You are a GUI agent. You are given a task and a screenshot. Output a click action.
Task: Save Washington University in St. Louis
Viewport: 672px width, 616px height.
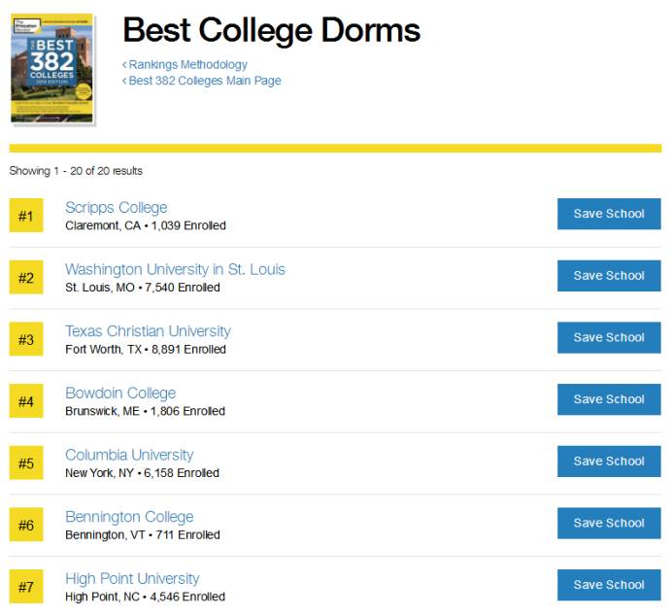coord(609,276)
